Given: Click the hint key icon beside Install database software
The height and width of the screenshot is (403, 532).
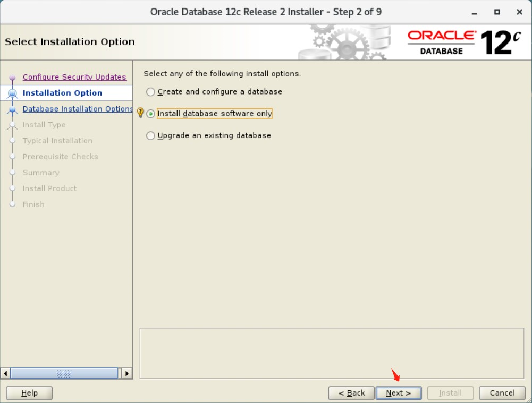Looking at the screenshot, I should [x=140, y=113].
